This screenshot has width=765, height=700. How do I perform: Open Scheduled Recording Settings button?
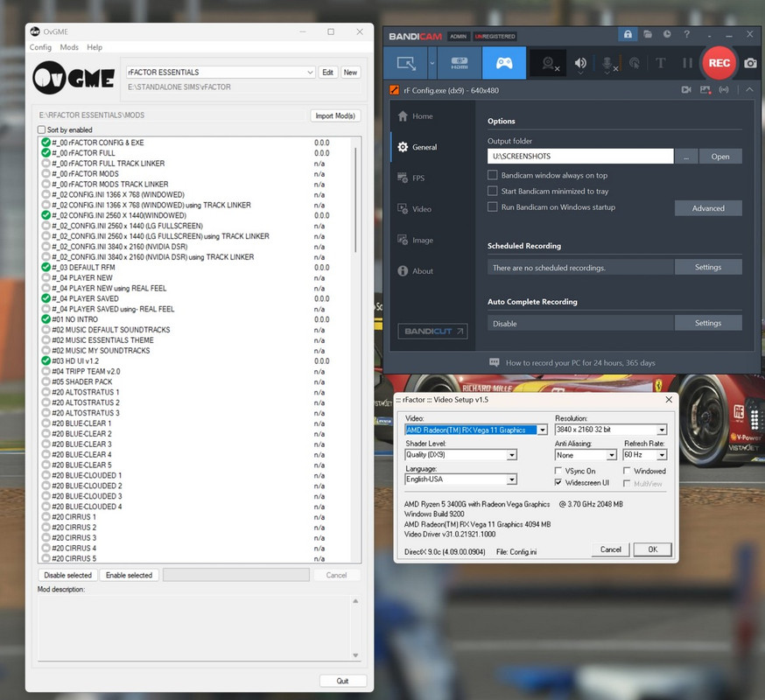click(x=708, y=267)
